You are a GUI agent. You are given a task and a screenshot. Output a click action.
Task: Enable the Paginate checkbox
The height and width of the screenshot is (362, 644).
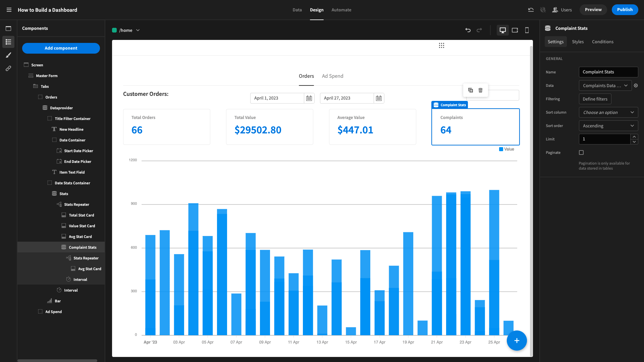pos(581,153)
